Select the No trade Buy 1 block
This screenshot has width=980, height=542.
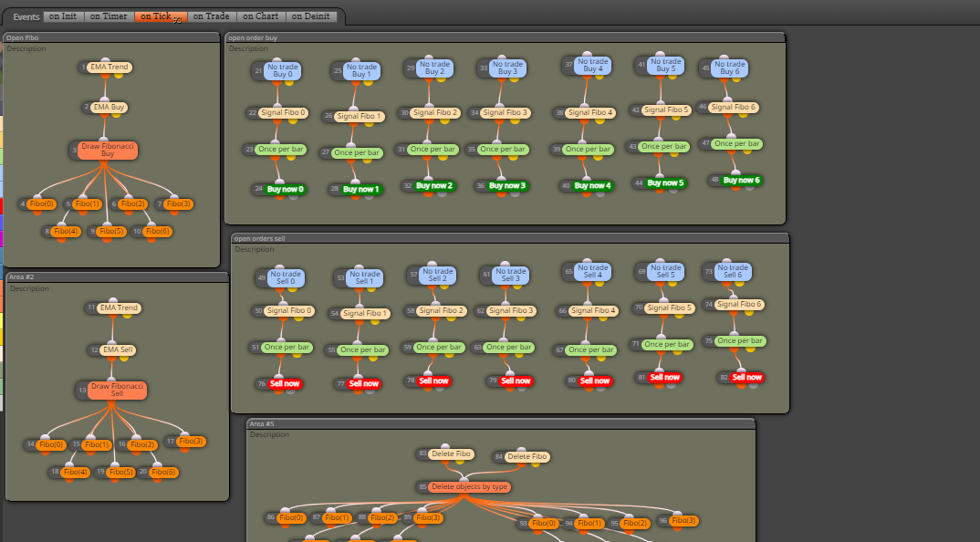pyautogui.click(x=362, y=70)
